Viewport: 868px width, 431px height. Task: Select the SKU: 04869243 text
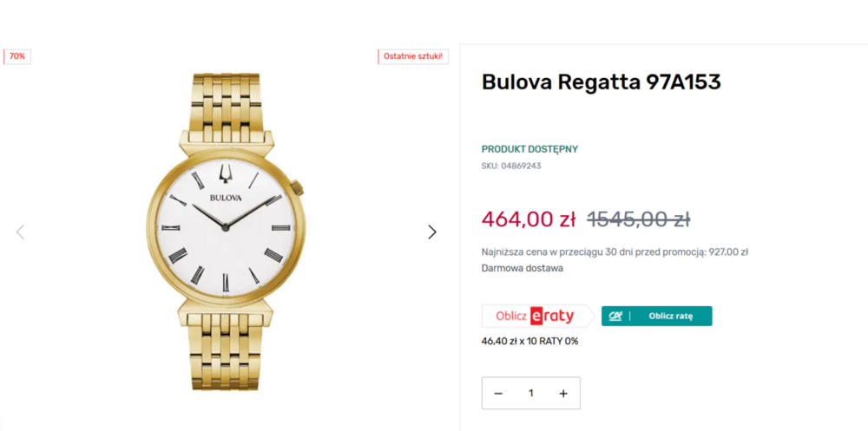[511, 166]
